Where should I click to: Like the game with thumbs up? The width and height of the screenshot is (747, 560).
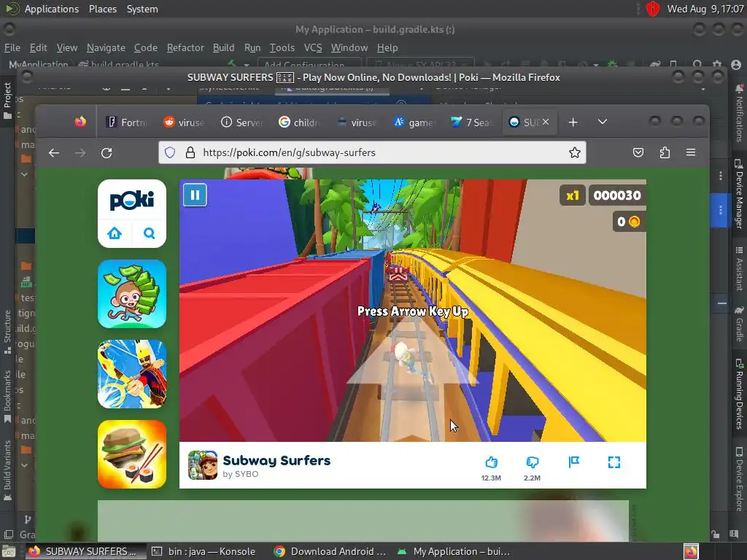click(x=491, y=462)
